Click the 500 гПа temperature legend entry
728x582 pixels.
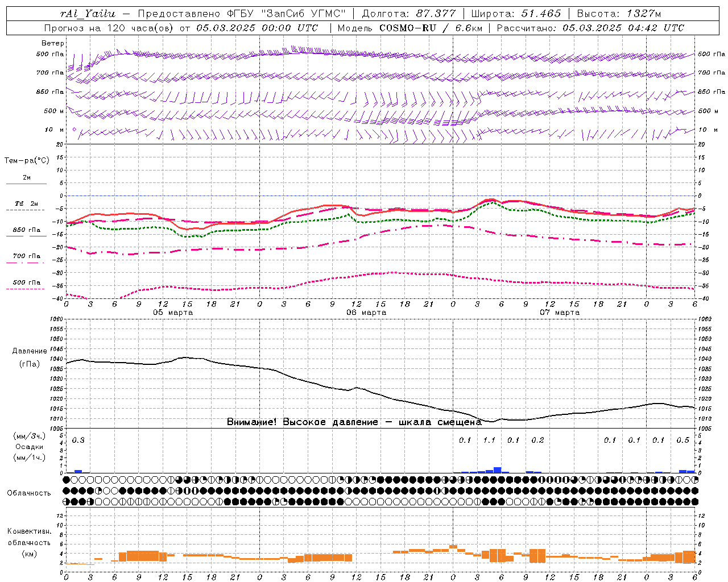27,282
